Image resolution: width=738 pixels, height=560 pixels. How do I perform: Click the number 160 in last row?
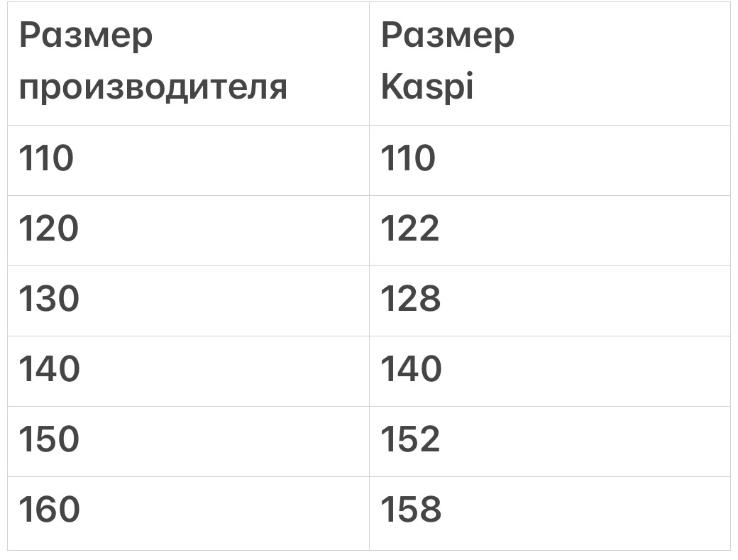click(x=49, y=509)
